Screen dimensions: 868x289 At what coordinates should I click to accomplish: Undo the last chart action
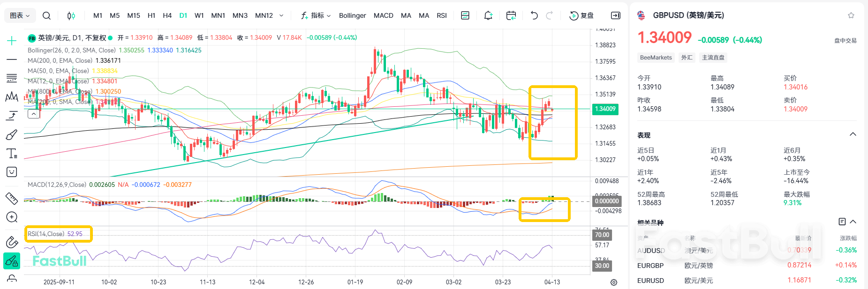pos(534,15)
